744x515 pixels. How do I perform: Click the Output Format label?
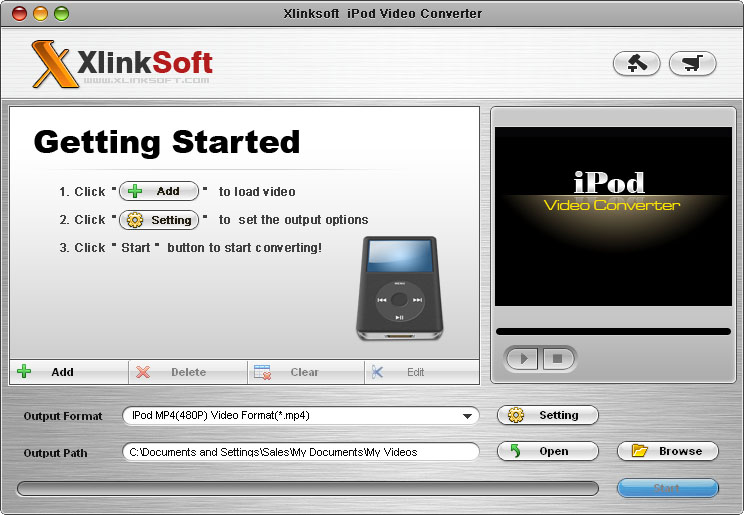pyautogui.click(x=63, y=416)
